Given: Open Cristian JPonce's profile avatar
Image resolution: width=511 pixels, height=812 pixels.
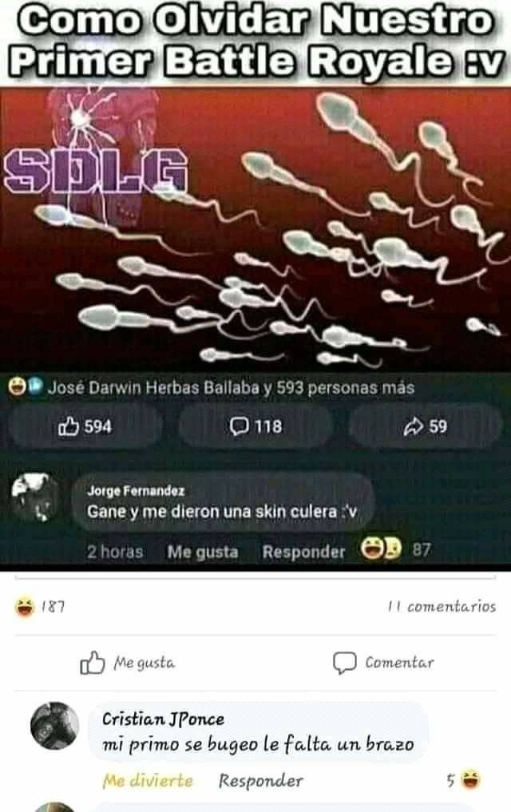Looking at the screenshot, I should [55, 726].
